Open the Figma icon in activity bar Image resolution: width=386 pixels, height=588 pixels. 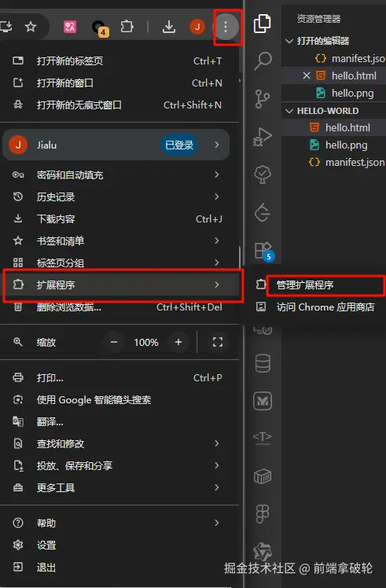pyautogui.click(x=263, y=514)
